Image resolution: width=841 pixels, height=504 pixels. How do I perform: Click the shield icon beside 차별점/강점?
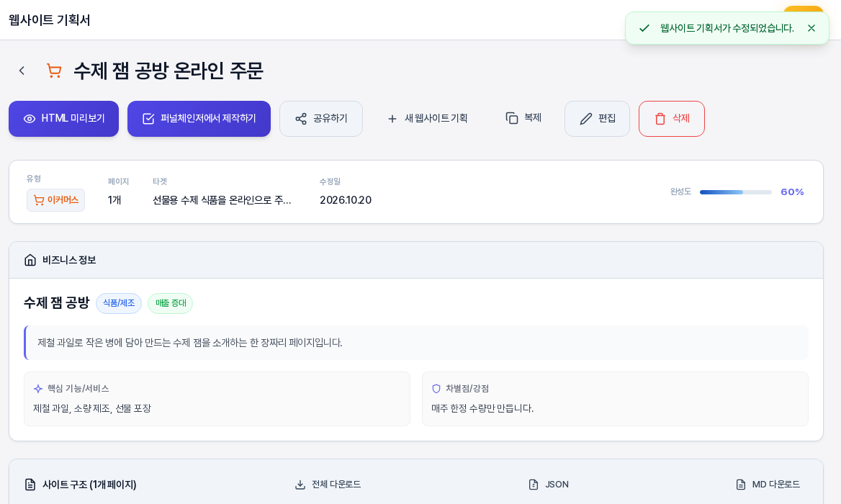pyautogui.click(x=436, y=389)
